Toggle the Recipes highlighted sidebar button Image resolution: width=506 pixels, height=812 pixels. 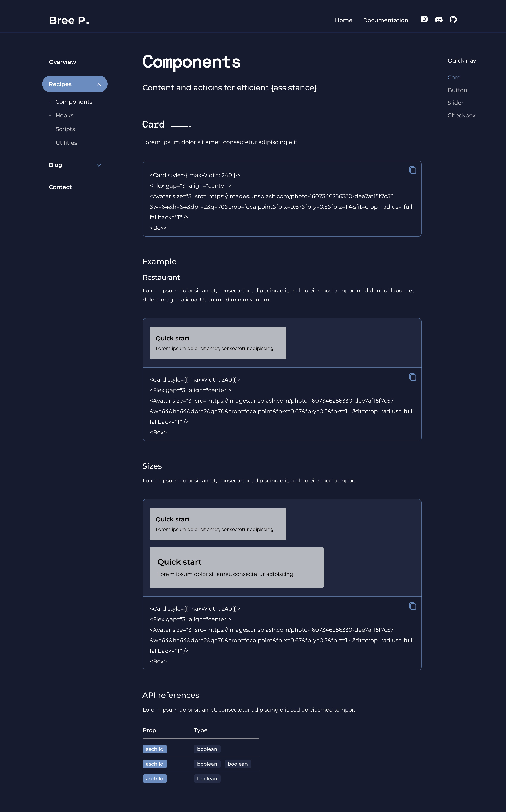74,84
